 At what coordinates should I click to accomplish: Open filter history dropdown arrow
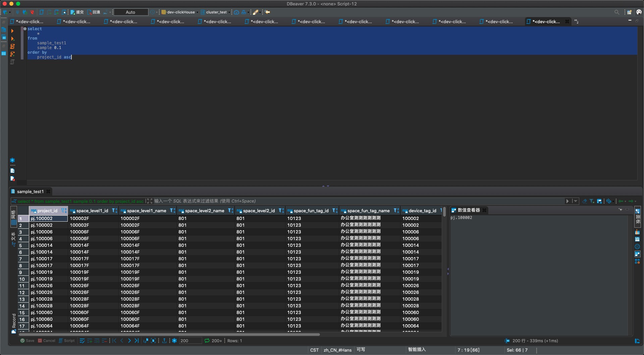pyautogui.click(x=575, y=201)
